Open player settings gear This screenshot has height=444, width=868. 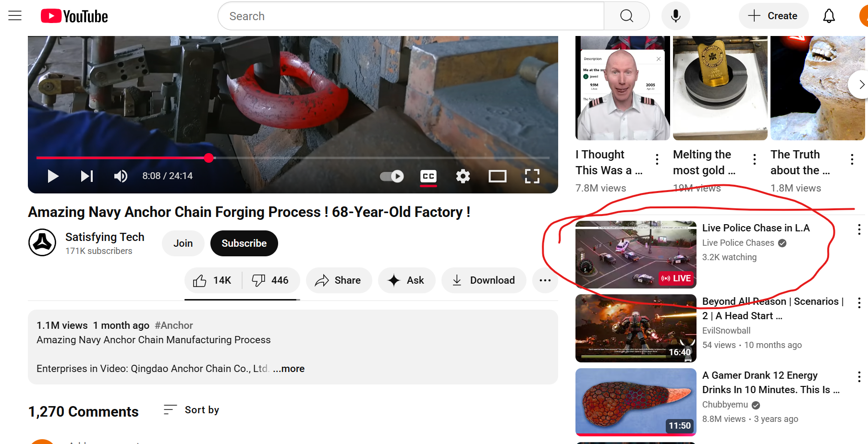point(463,176)
